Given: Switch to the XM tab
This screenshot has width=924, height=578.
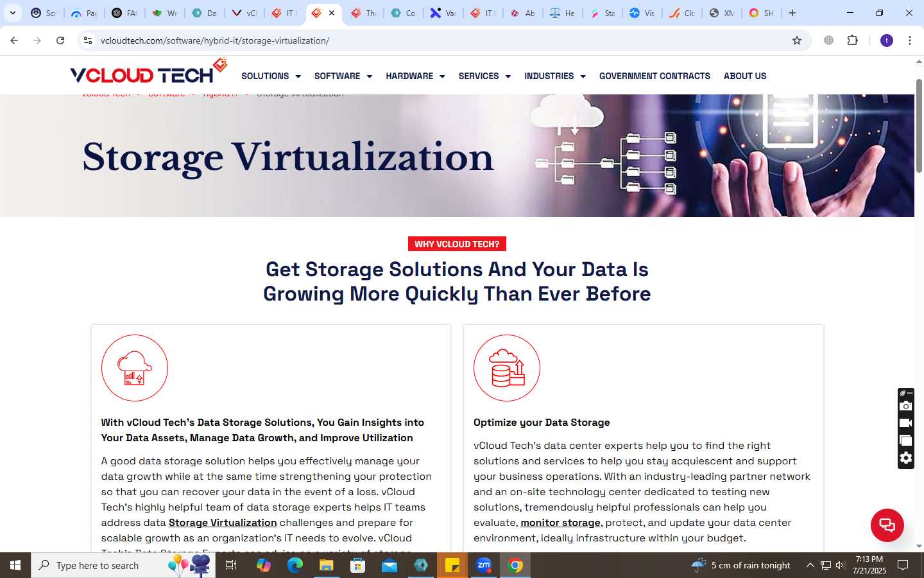Looking at the screenshot, I should pyautogui.click(x=722, y=13).
